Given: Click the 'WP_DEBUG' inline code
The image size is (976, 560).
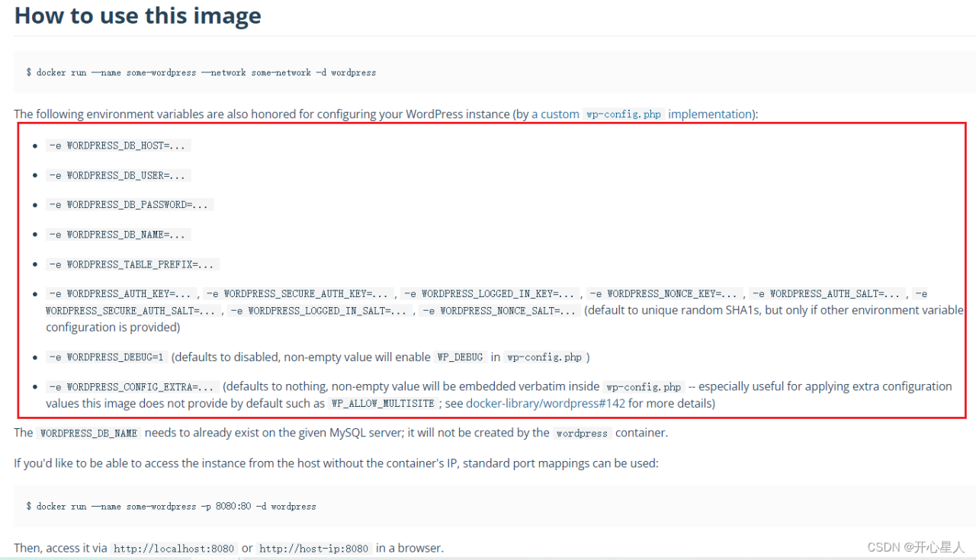Looking at the screenshot, I should click(x=461, y=357).
